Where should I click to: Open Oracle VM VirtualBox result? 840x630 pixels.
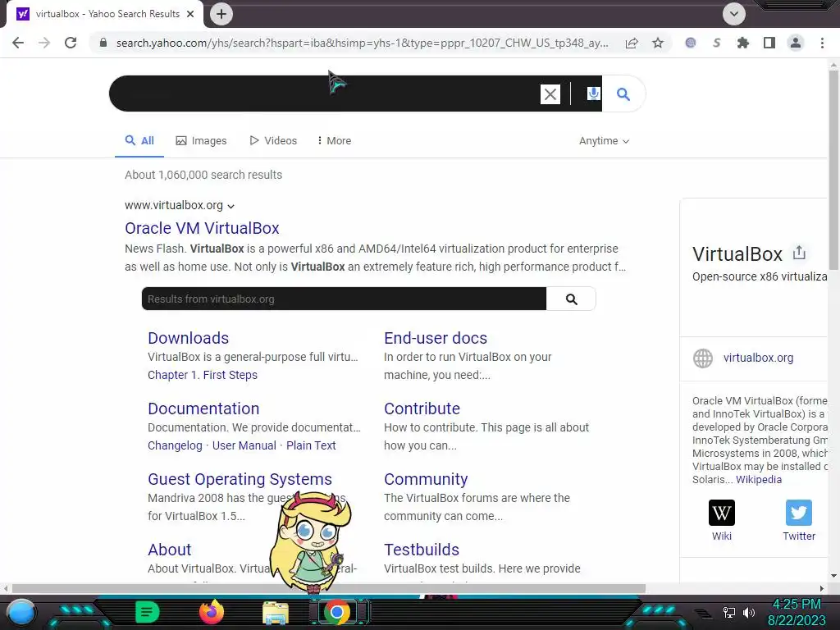[202, 228]
